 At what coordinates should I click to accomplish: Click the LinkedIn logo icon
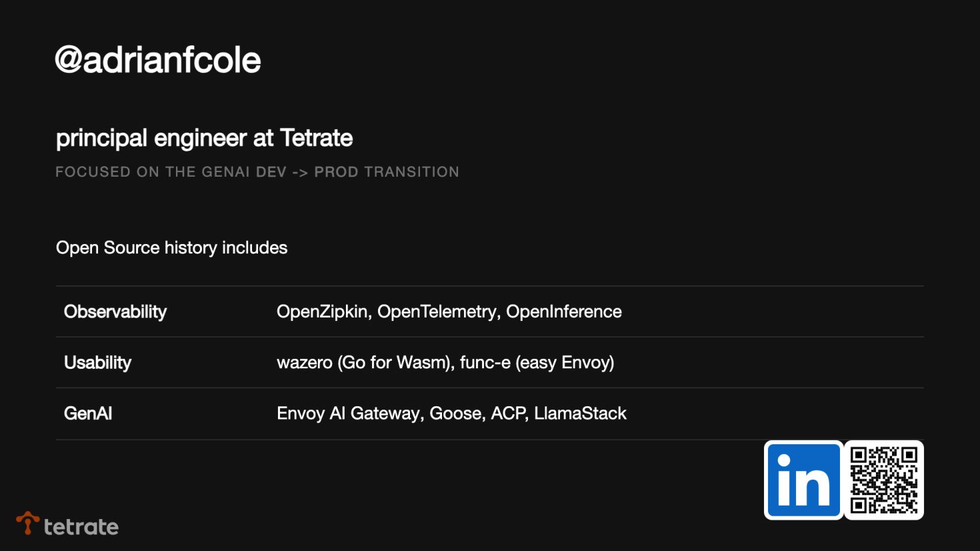[803, 480]
